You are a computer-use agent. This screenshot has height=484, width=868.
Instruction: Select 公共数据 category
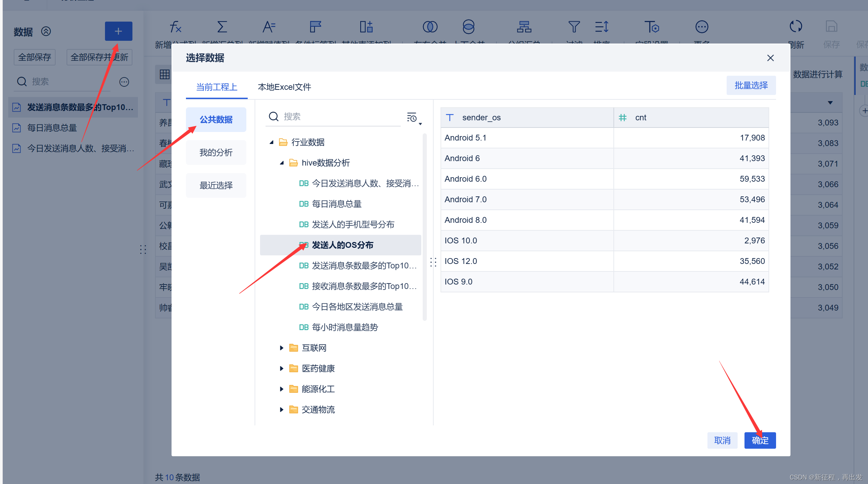216,120
